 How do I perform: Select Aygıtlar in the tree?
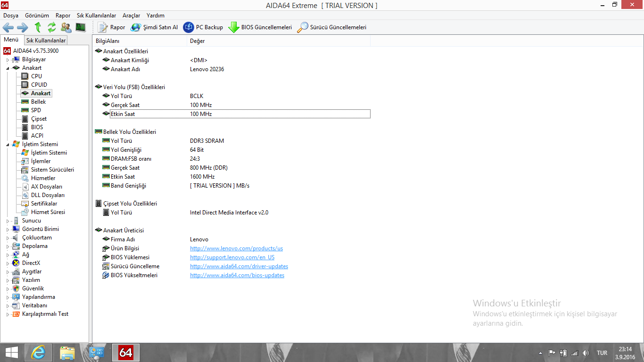pyautogui.click(x=32, y=271)
